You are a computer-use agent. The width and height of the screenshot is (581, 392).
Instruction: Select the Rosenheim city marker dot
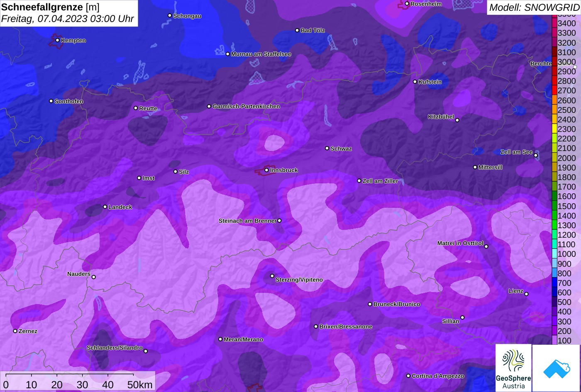point(407,4)
